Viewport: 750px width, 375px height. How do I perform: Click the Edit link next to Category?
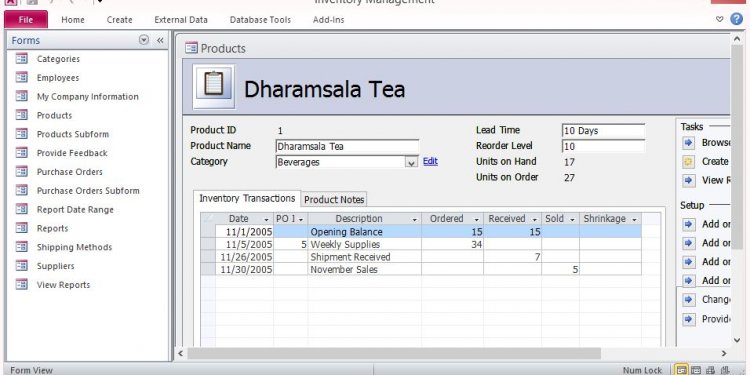point(430,161)
